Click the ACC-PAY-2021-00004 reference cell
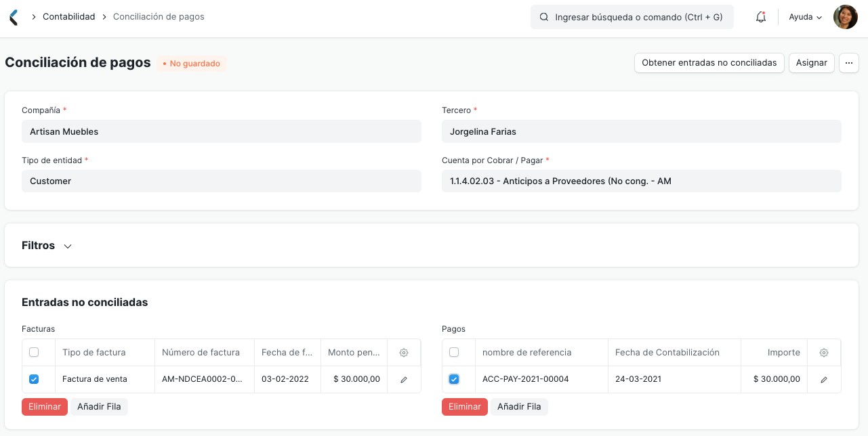This screenshot has height=436, width=868. click(541, 379)
